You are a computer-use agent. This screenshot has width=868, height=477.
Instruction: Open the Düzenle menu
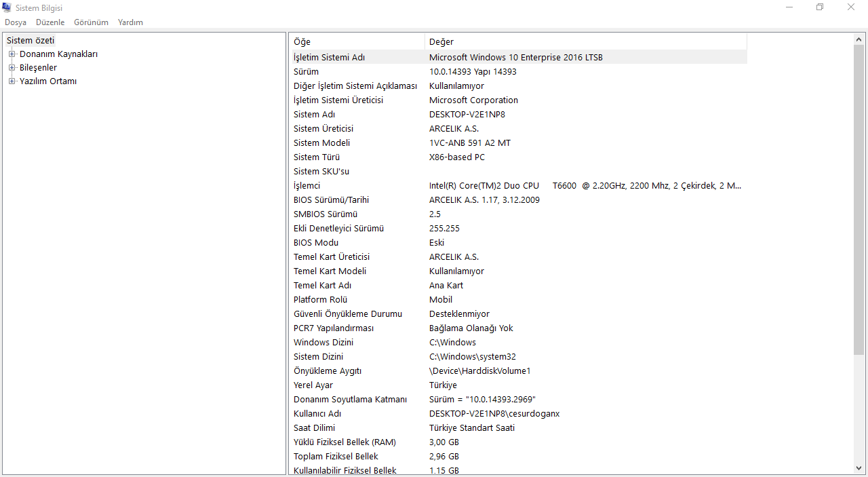[50, 22]
